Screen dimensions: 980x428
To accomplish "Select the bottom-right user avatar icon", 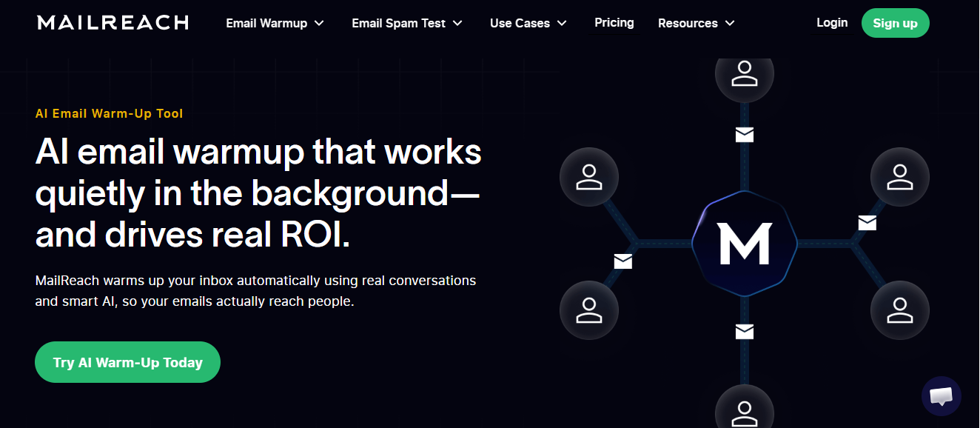I will [899, 310].
